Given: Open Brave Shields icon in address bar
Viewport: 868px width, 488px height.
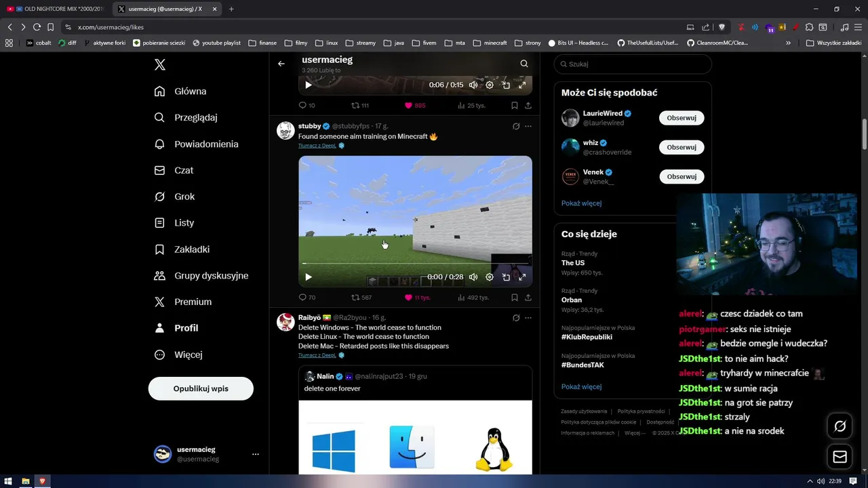Looking at the screenshot, I should (722, 27).
